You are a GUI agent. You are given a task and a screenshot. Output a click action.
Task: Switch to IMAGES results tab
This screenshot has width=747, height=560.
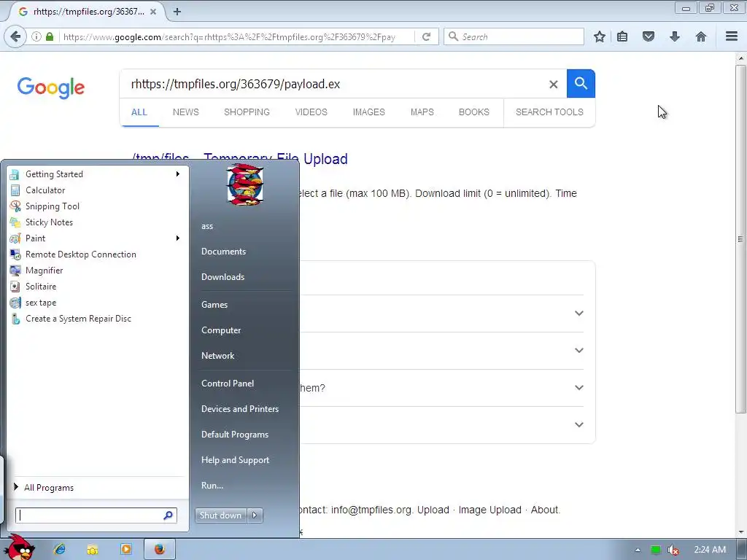(368, 112)
